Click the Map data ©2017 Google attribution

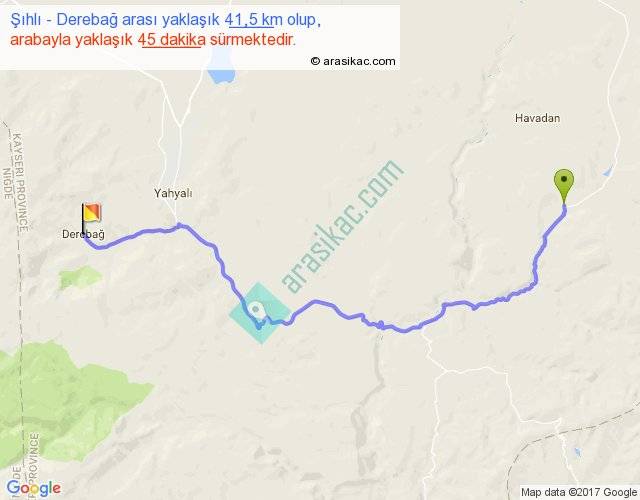point(579,492)
